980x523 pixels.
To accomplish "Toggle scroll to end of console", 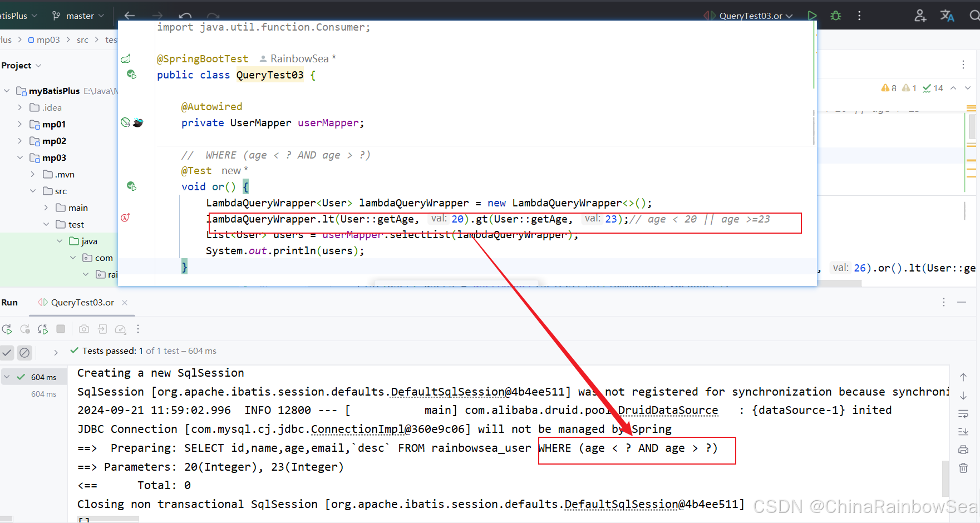I will 963,431.
